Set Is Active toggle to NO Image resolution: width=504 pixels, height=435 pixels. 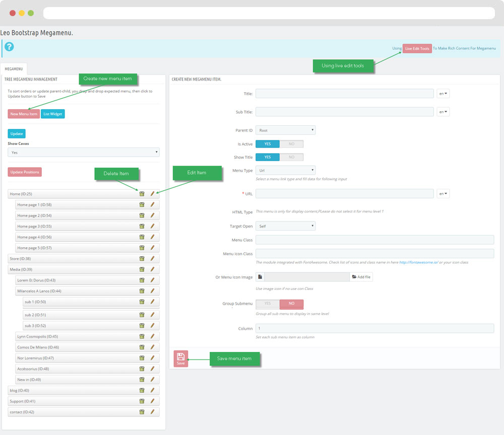point(291,144)
